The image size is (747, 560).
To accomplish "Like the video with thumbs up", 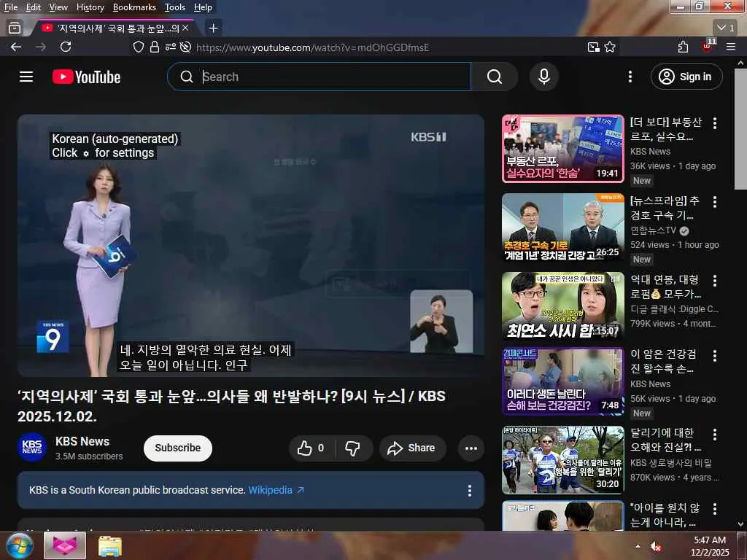I will point(311,448).
